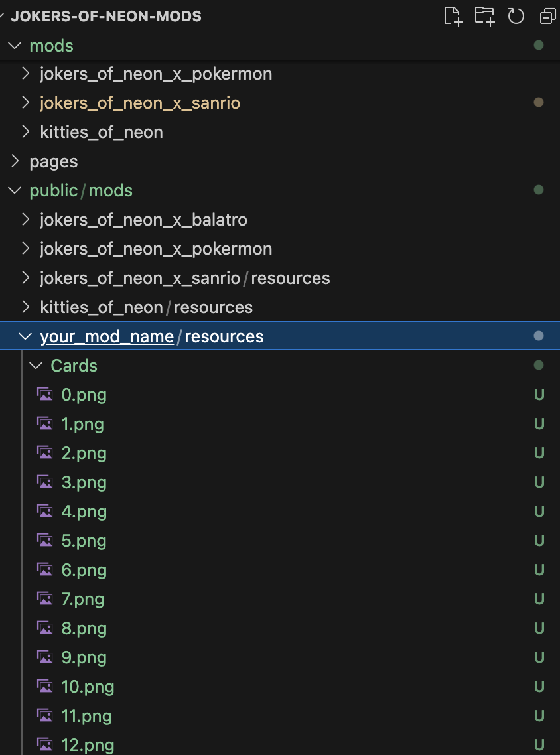Open file 11.png

[87, 717]
